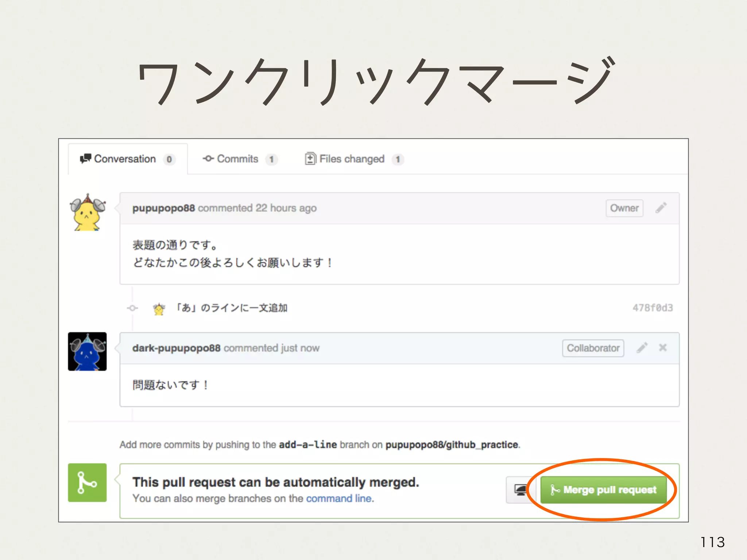Switch to the Commits tab
747x560 pixels.
237,159
